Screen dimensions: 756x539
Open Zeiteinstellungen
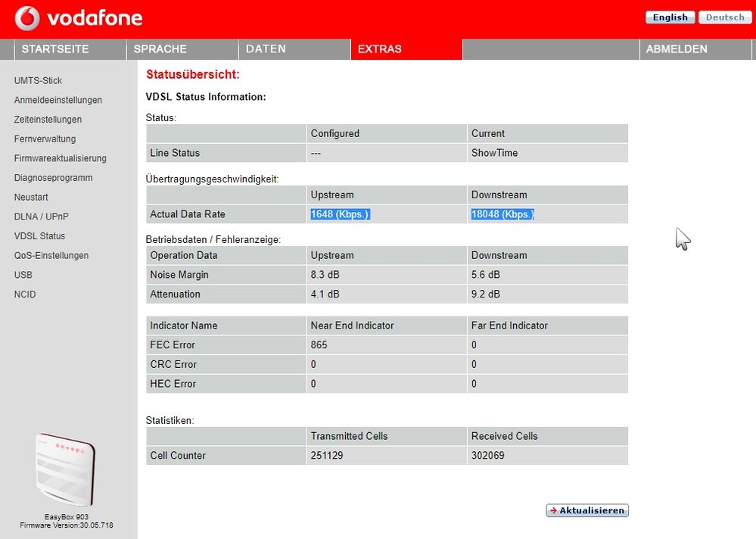click(48, 119)
